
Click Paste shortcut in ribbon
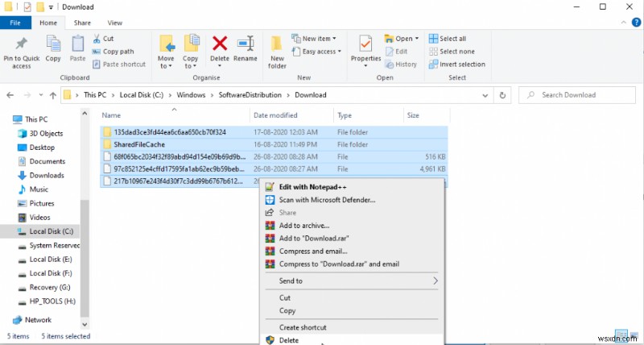point(119,64)
